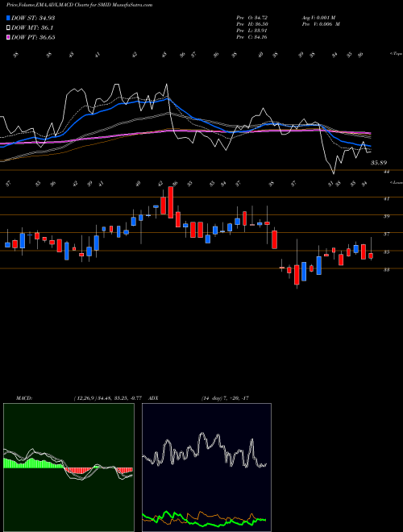Click the 'MACD:' panel heading
The height and width of the screenshot is (532, 403).
point(24,398)
